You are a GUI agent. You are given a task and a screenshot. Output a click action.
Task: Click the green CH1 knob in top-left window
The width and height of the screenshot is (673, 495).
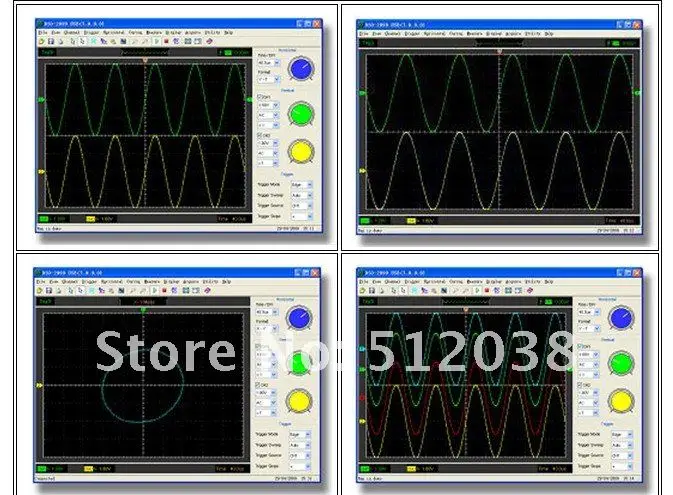pos(301,114)
